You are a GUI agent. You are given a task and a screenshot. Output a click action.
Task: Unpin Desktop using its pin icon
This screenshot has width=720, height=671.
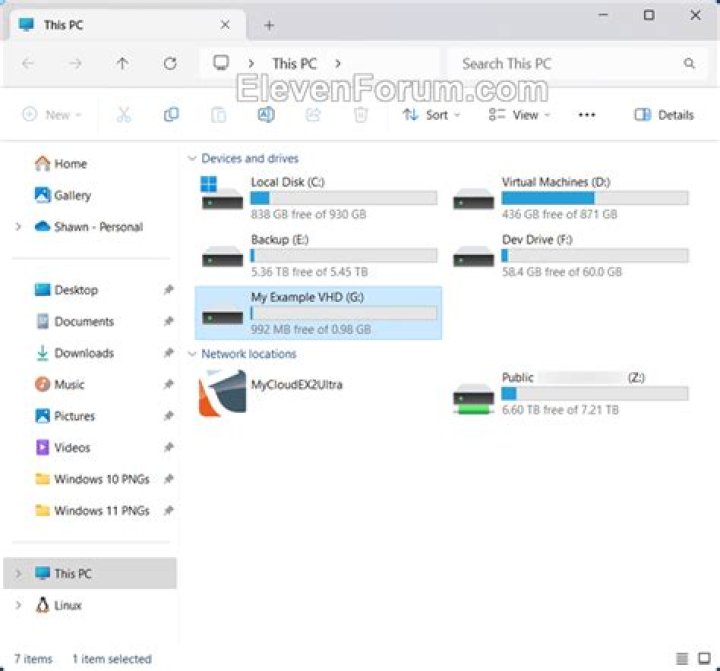coord(169,289)
